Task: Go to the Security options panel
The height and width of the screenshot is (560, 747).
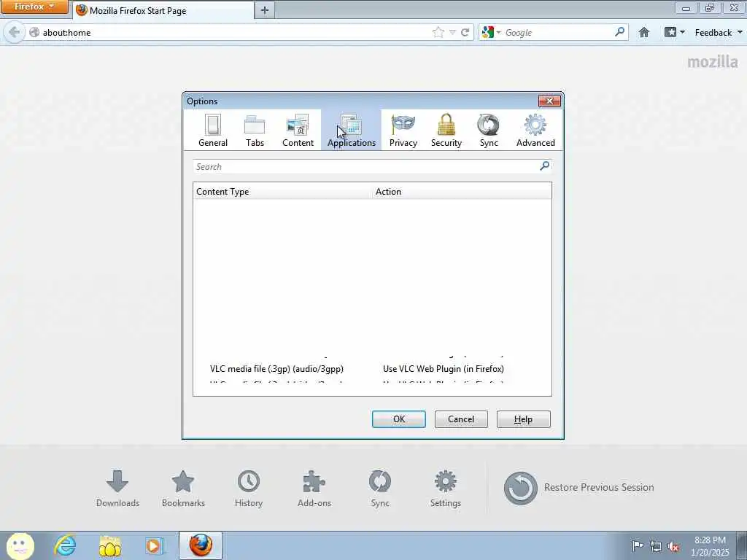Action: click(x=446, y=130)
